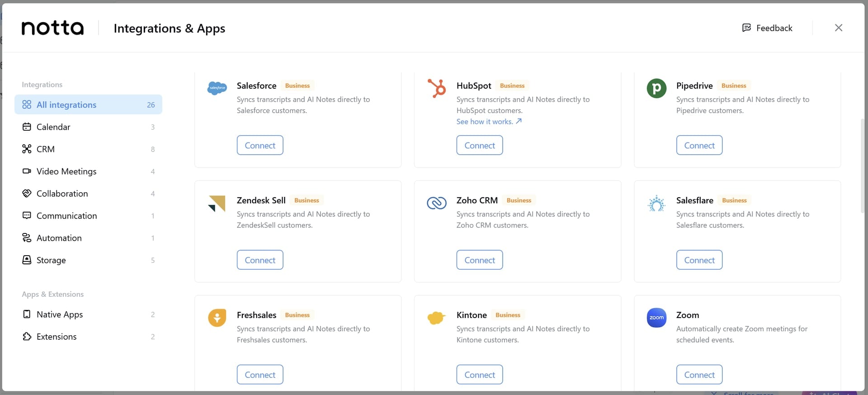
Task: Connect the HubSpot integration
Action: click(x=480, y=145)
